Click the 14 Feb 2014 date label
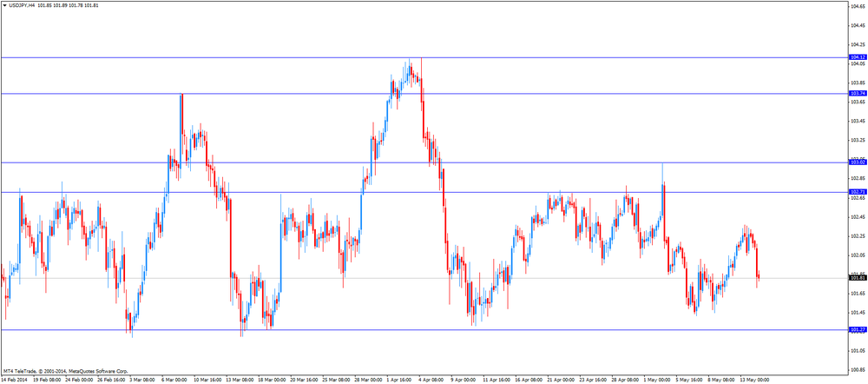Screen dimensions: 868x384 pos(12,381)
